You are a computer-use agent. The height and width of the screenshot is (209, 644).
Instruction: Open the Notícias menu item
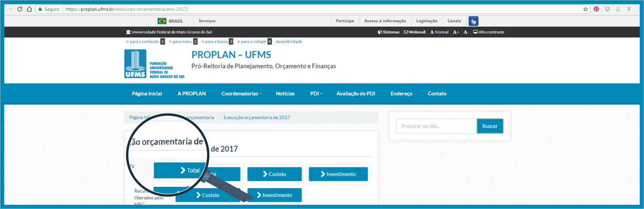pyautogui.click(x=285, y=94)
